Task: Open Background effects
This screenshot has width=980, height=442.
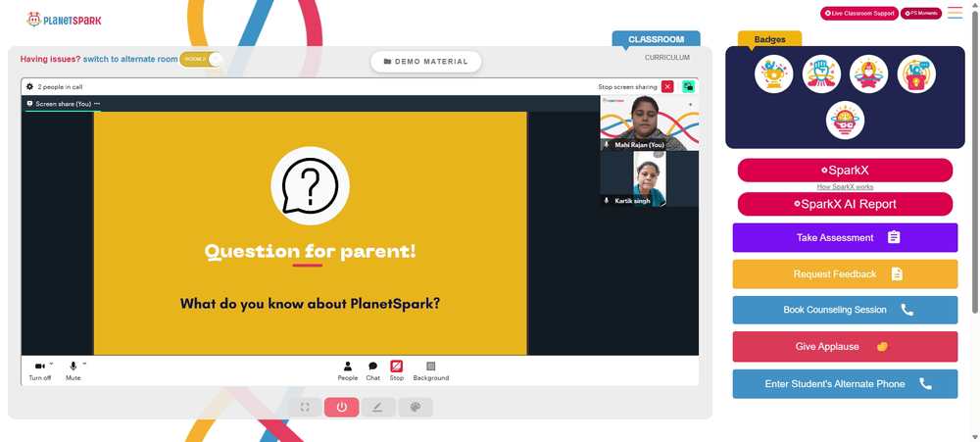Action: click(x=430, y=370)
